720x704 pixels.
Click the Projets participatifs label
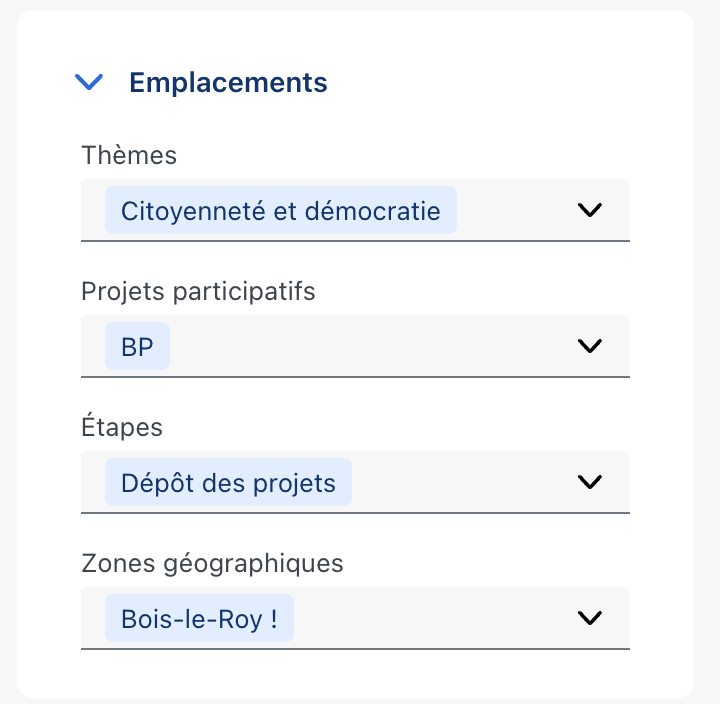[198, 292]
